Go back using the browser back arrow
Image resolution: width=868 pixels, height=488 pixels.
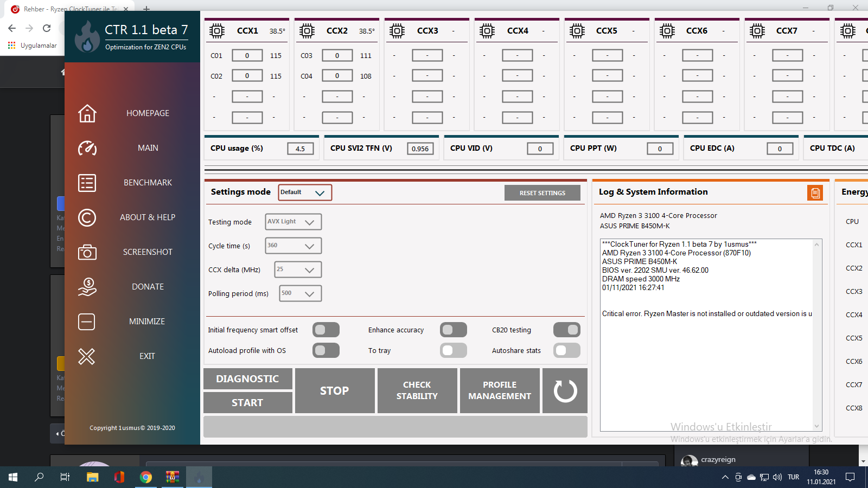coord(12,28)
